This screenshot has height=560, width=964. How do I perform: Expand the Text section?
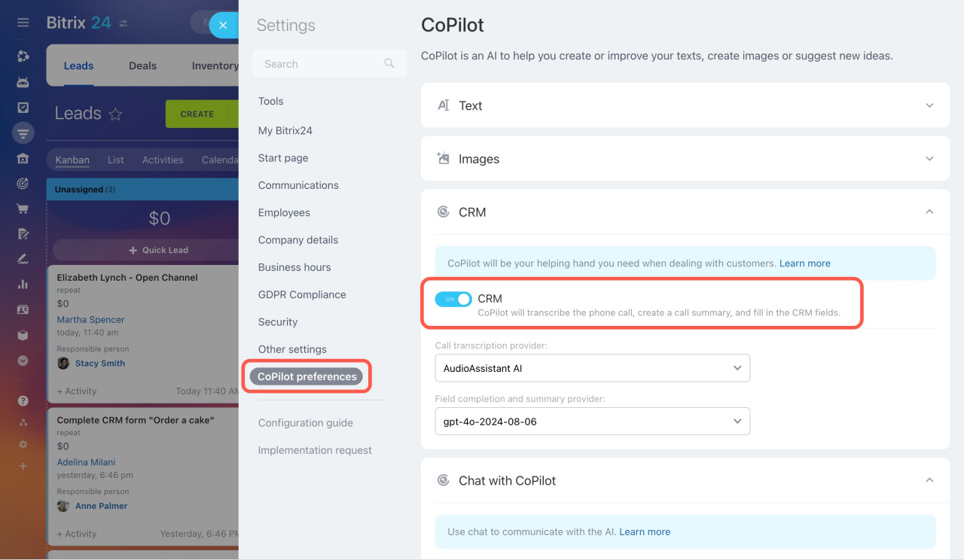coord(929,105)
